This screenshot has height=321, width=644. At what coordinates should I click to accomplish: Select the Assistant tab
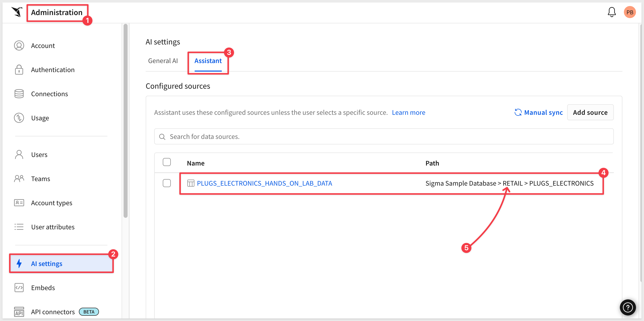click(x=208, y=61)
